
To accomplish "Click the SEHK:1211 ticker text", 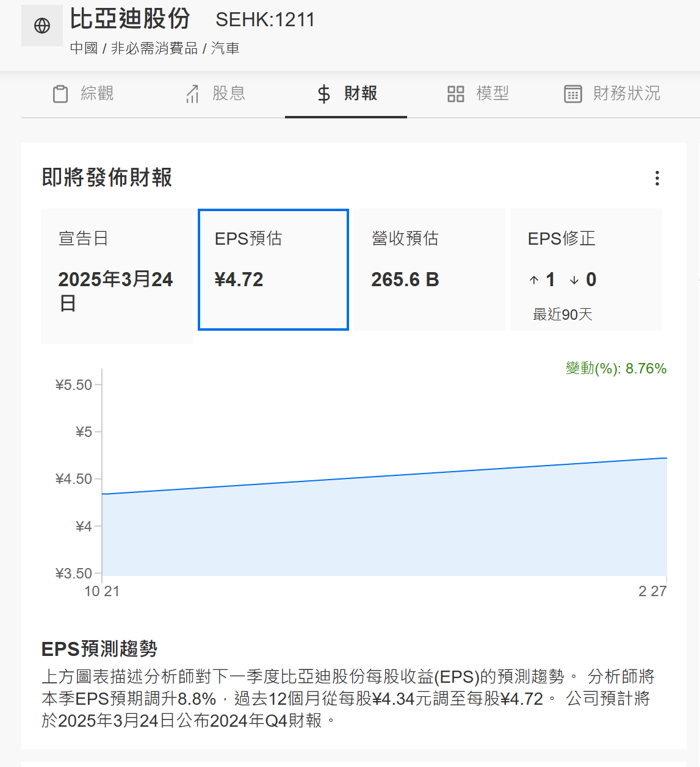I will [265, 20].
